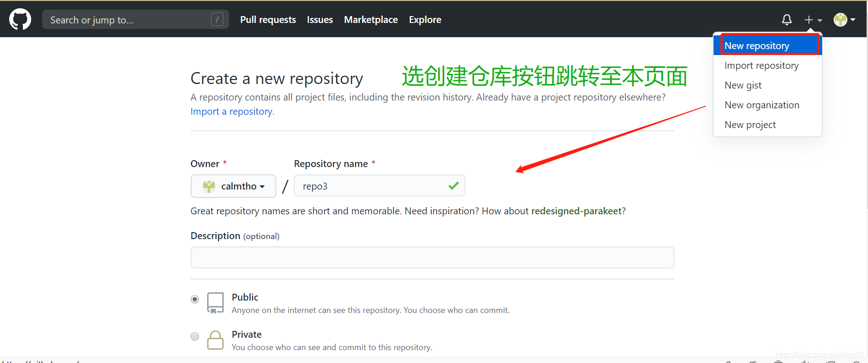The image size is (868, 363).
Task: Open the user avatar menu
Action: click(844, 20)
